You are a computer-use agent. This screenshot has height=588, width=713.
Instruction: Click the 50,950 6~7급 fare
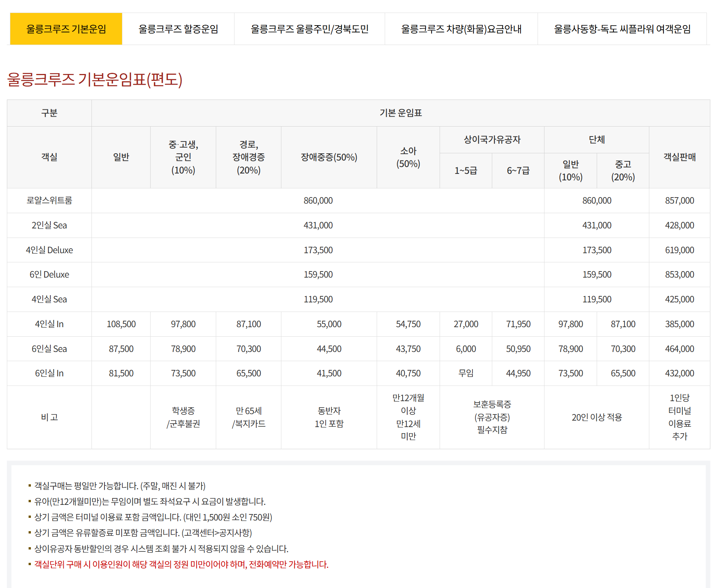(x=518, y=349)
